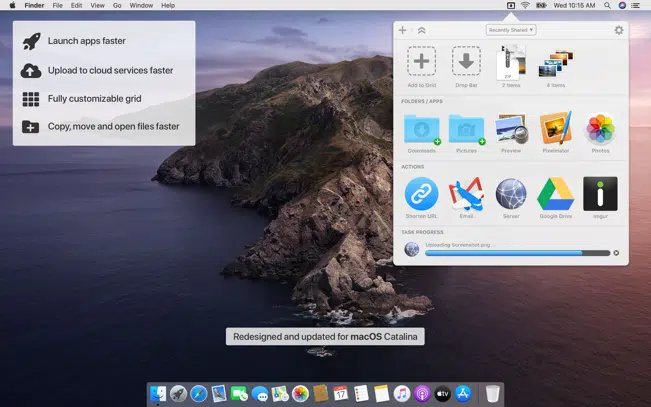Launch Preview from the grid
The height and width of the screenshot is (407, 651).
click(511, 129)
